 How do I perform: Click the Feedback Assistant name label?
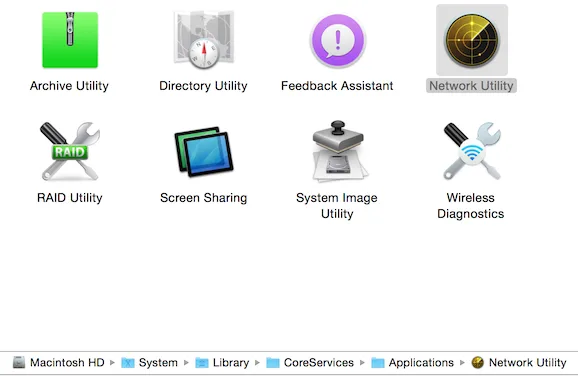(x=337, y=86)
